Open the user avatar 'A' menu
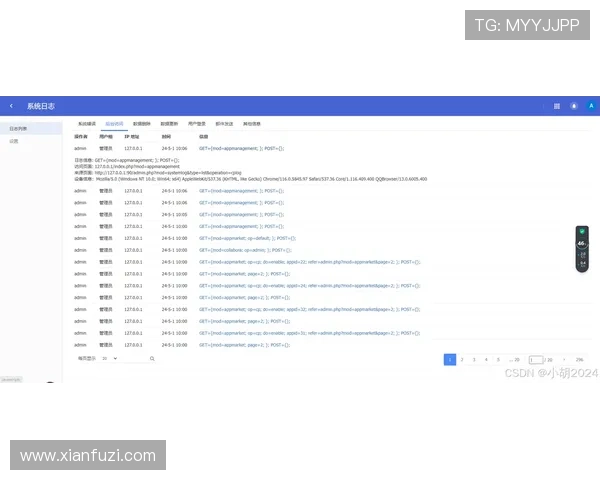 coord(591,105)
